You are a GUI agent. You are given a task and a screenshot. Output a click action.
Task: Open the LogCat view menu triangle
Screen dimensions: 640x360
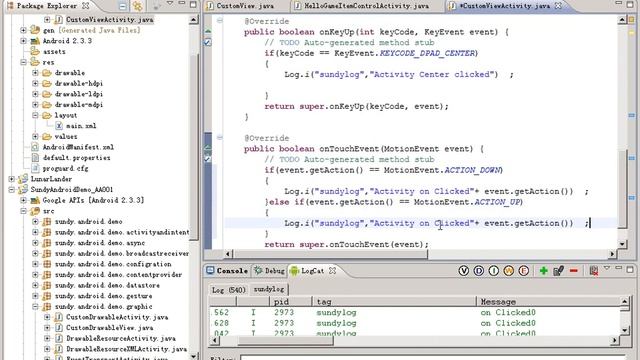click(x=607, y=268)
